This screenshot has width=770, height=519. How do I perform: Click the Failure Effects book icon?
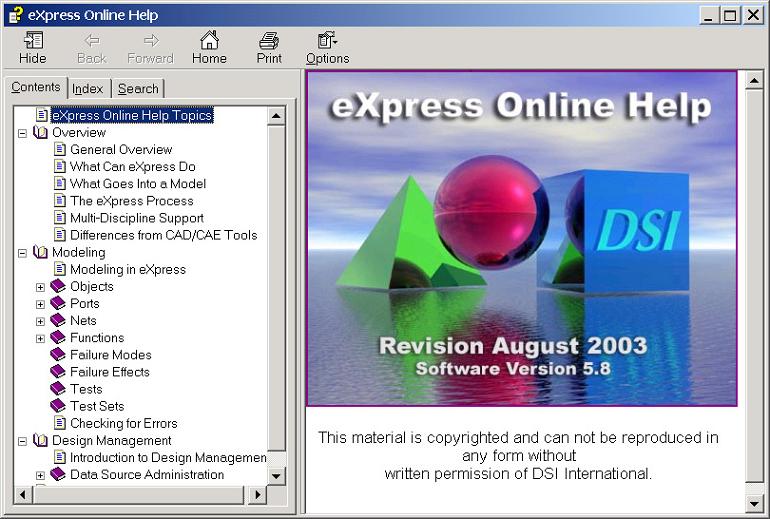(x=58, y=372)
